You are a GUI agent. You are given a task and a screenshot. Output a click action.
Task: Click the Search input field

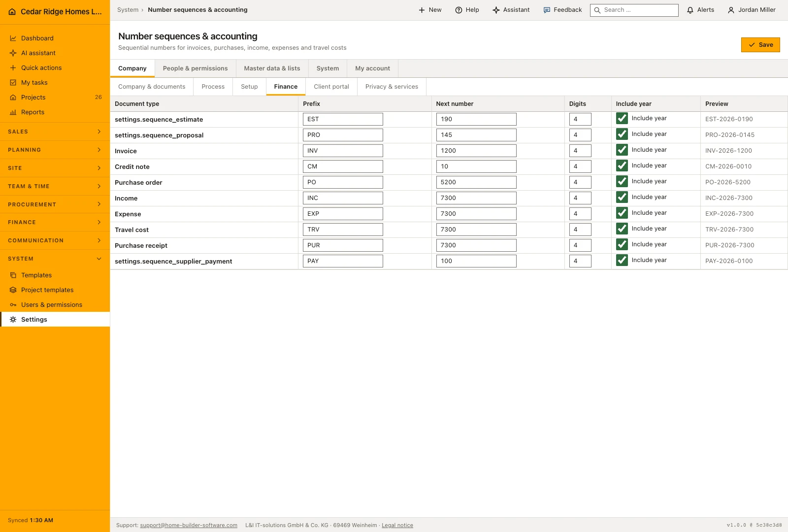(634, 10)
